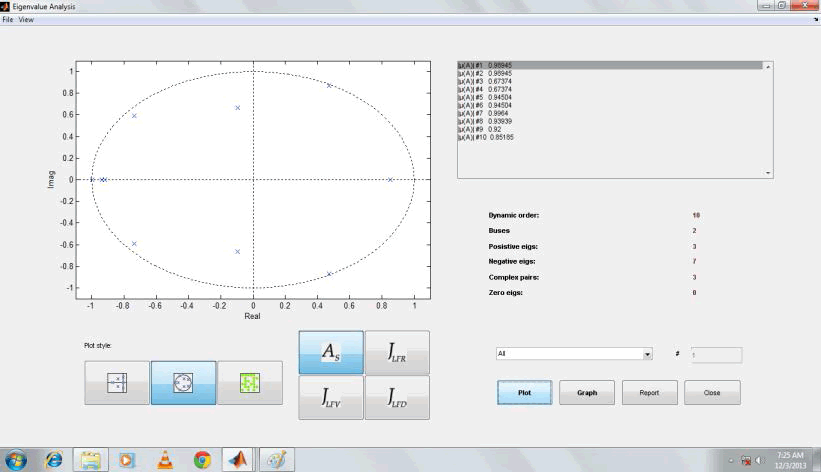
Task: Select eigenvalue #10 in the list
Action: (480, 137)
